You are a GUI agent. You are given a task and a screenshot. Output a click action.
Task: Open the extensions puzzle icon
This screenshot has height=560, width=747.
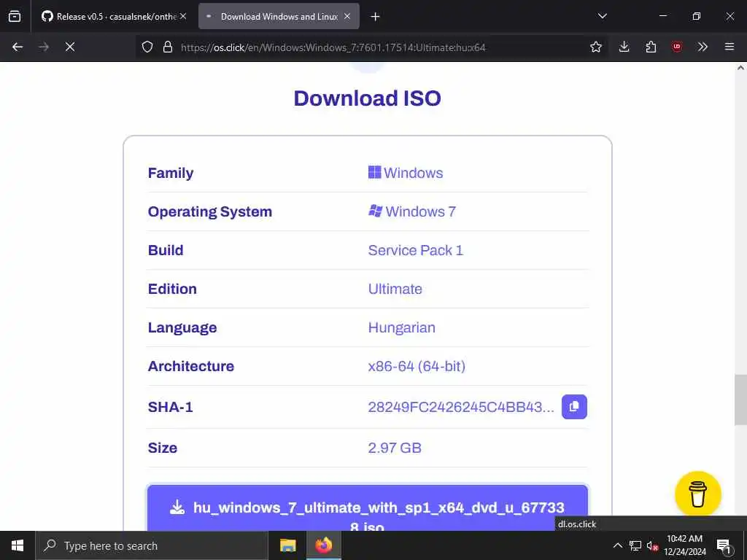click(x=651, y=47)
